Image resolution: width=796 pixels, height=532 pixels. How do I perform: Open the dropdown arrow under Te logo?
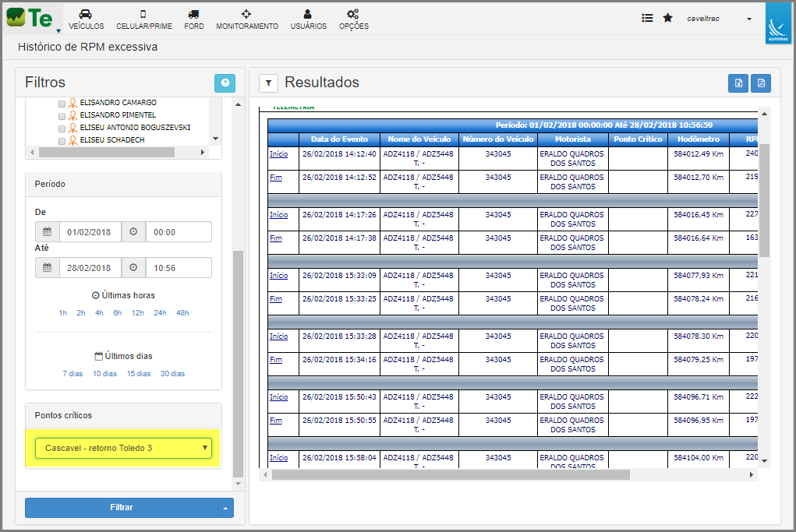pos(58,31)
